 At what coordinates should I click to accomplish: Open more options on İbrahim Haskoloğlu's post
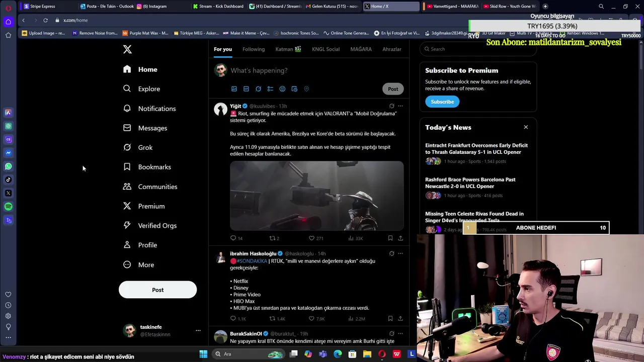pos(400,253)
